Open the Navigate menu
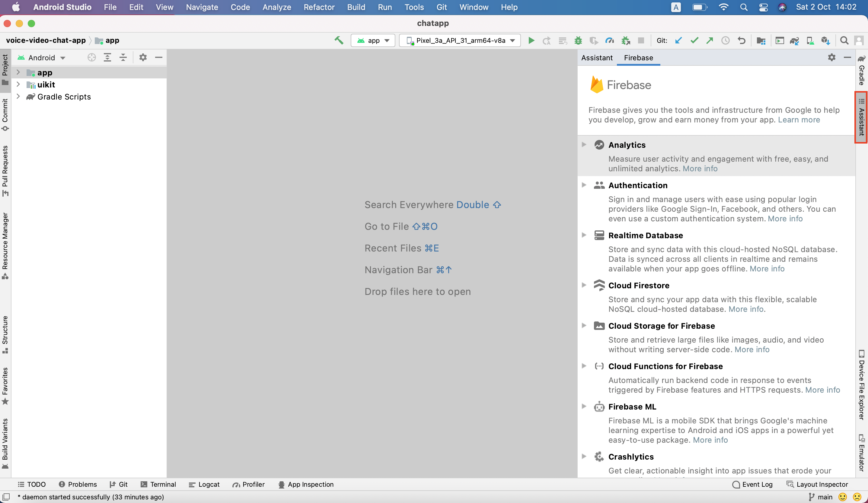Viewport: 868px width, 503px height. pos(202,7)
